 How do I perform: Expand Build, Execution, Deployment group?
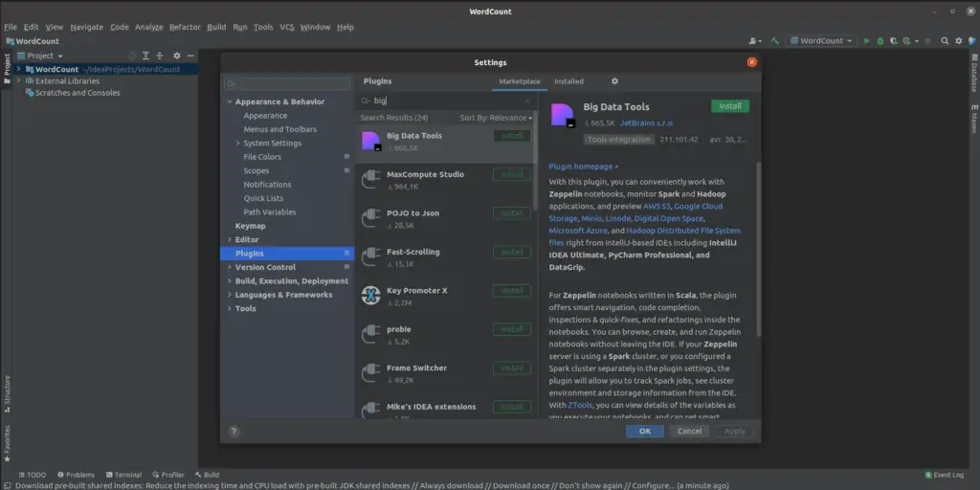coord(230,280)
